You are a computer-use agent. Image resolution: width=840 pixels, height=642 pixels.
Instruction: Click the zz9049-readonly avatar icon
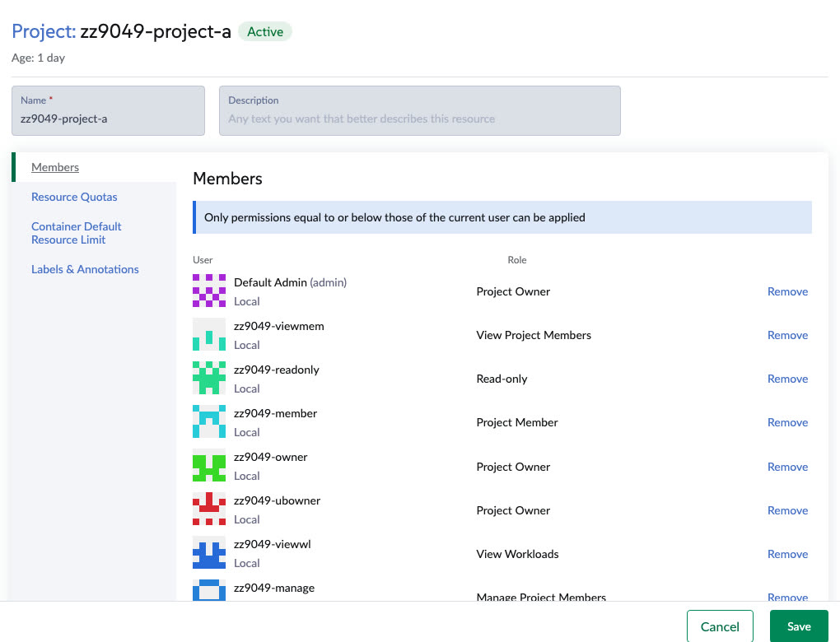coord(209,378)
